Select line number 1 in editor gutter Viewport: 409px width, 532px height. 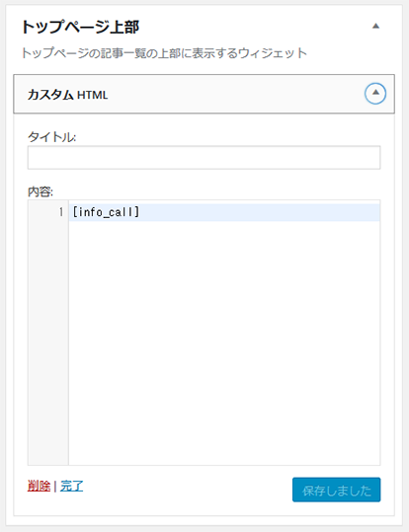point(61,212)
